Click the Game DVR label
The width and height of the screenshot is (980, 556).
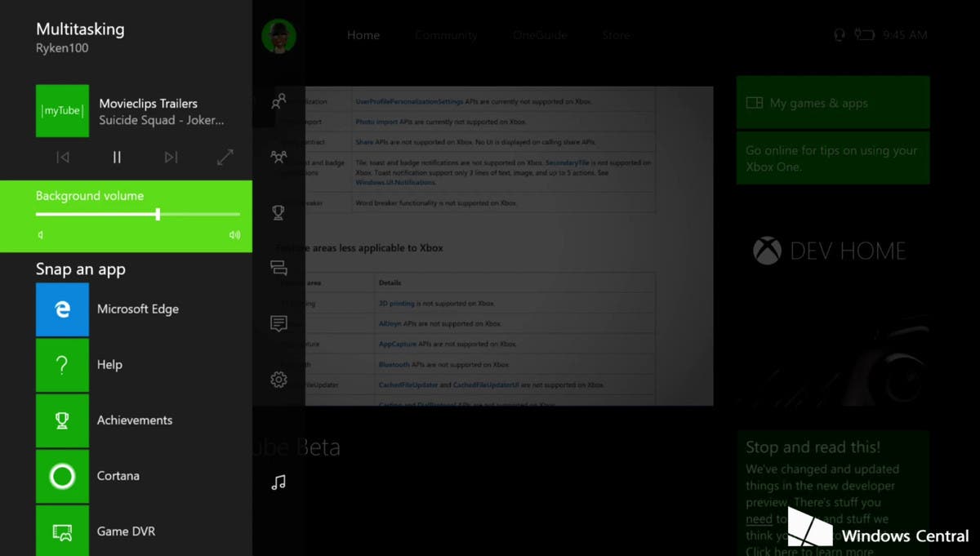[x=126, y=532]
